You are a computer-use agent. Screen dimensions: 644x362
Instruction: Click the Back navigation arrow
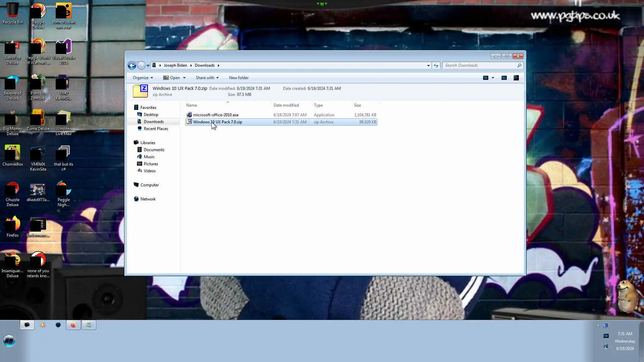pyautogui.click(x=132, y=65)
